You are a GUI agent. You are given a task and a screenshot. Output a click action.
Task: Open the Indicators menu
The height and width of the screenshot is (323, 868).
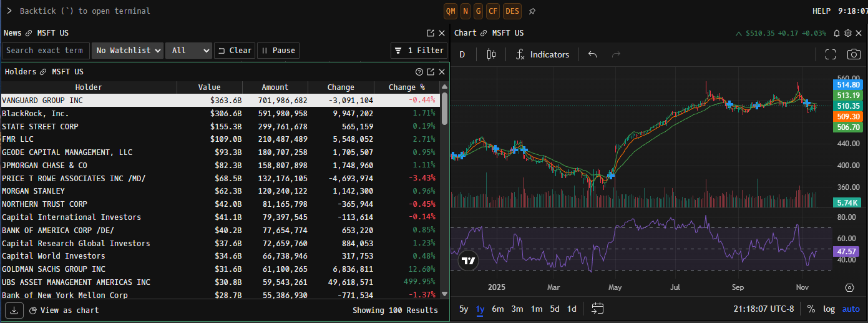click(x=542, y=54)
